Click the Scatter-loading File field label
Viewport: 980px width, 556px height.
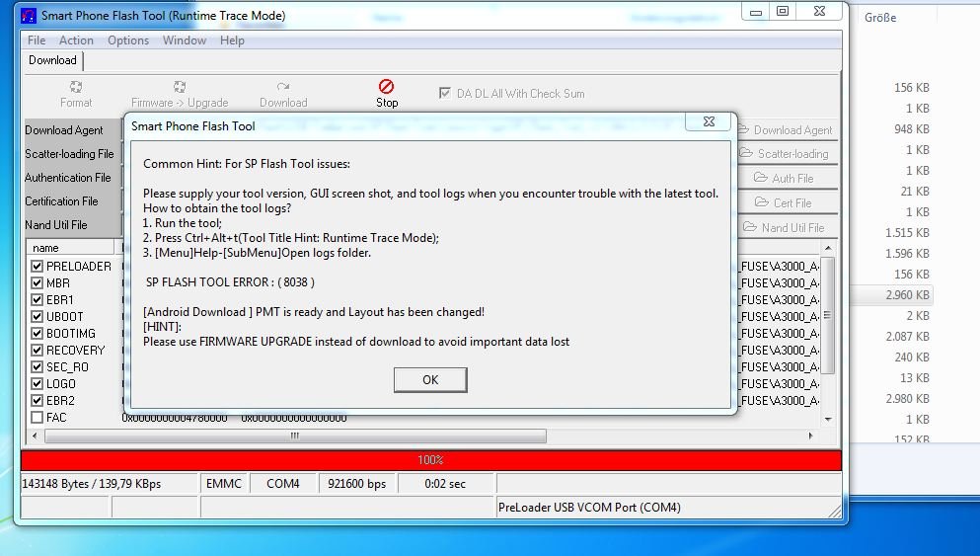coord(69,154)
